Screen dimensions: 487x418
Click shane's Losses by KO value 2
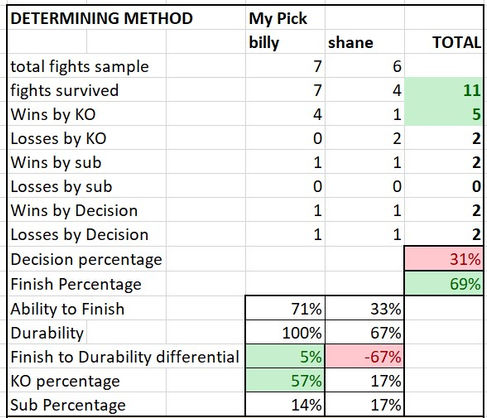point(364,138)
